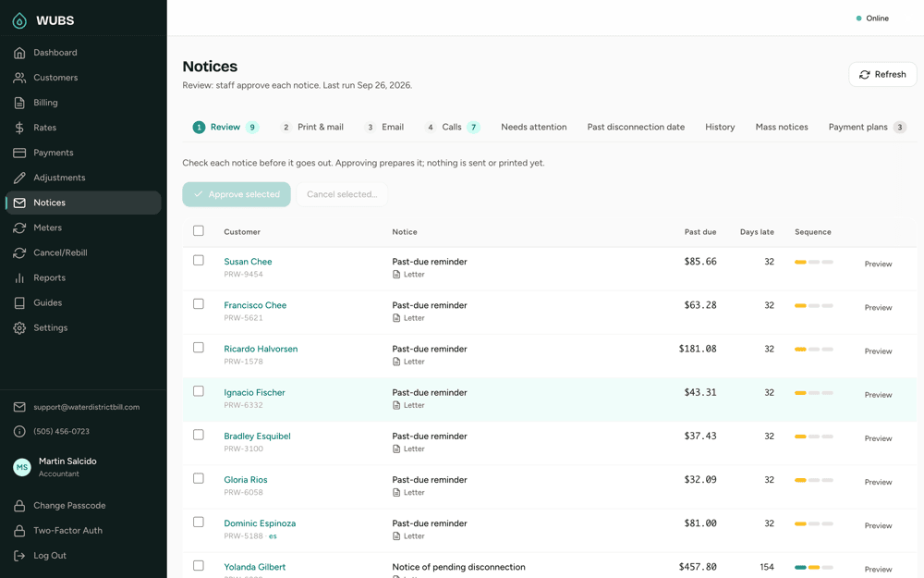
Task: Click Letter document icon in Ignacio Fischer row
Action: 396,405
